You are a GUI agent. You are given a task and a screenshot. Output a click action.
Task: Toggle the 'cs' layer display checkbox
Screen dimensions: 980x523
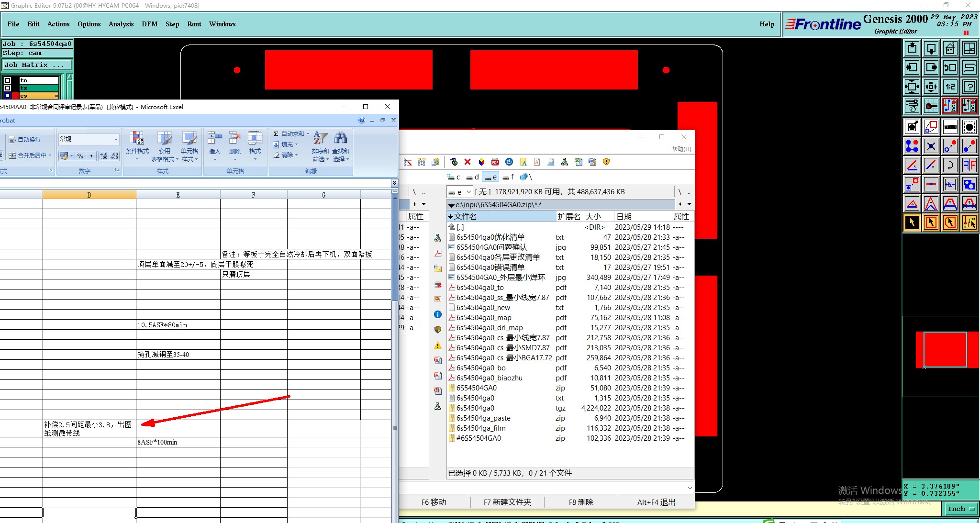coord(8,96)
